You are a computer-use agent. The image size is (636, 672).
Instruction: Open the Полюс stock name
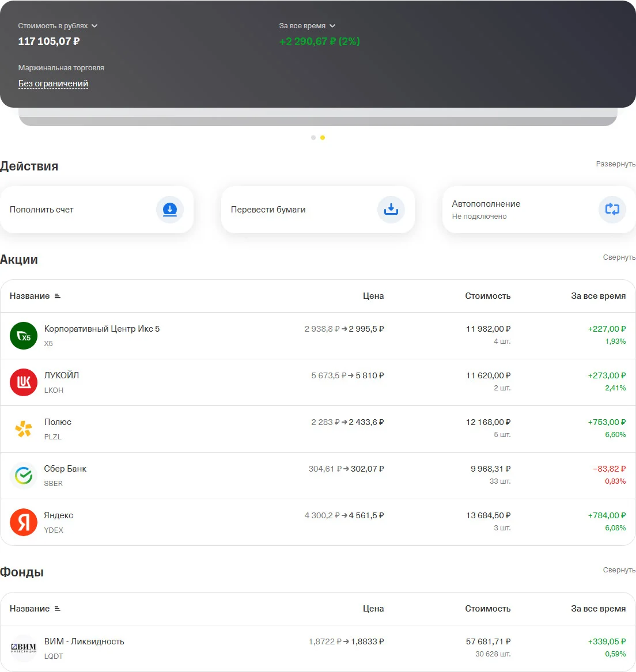[58, 422]
